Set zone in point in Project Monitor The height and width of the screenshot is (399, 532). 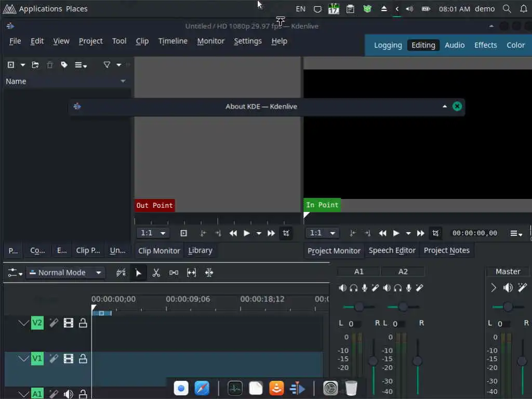point(353,233)
